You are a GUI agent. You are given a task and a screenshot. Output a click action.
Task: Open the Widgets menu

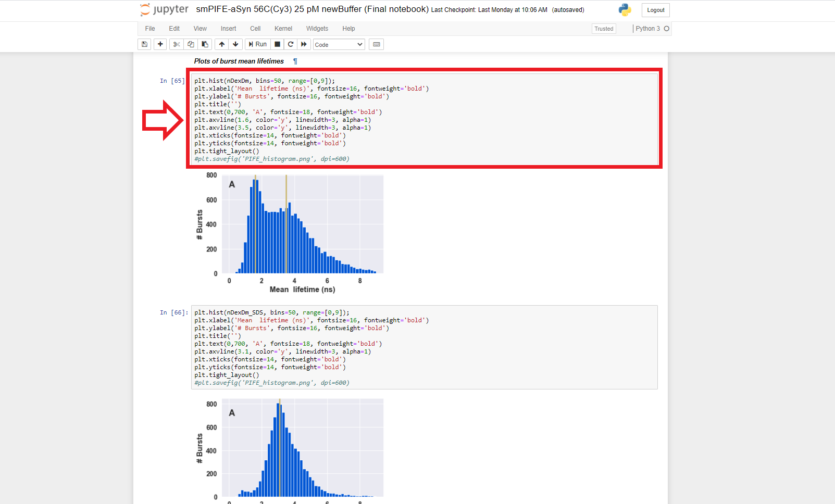pyautogui.click(x=317, y=29)
